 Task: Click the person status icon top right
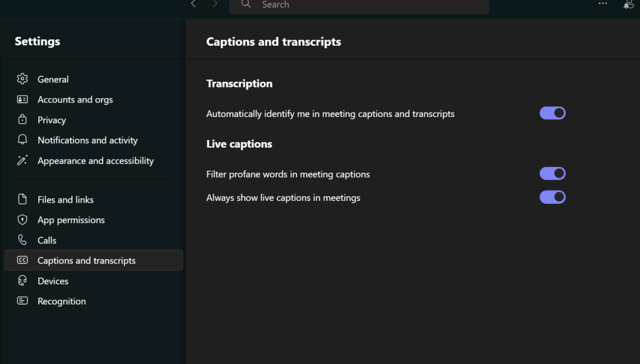627,4
